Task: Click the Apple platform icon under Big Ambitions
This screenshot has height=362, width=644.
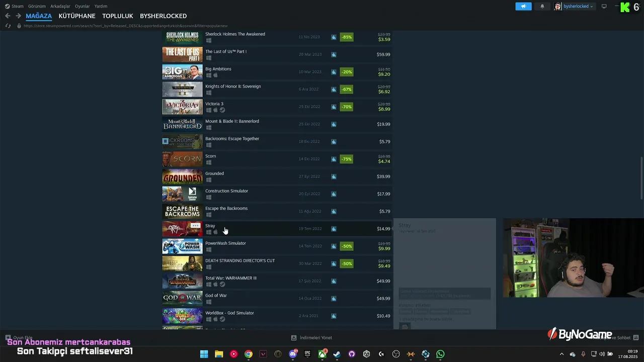Action: click(x=215, y=75)
